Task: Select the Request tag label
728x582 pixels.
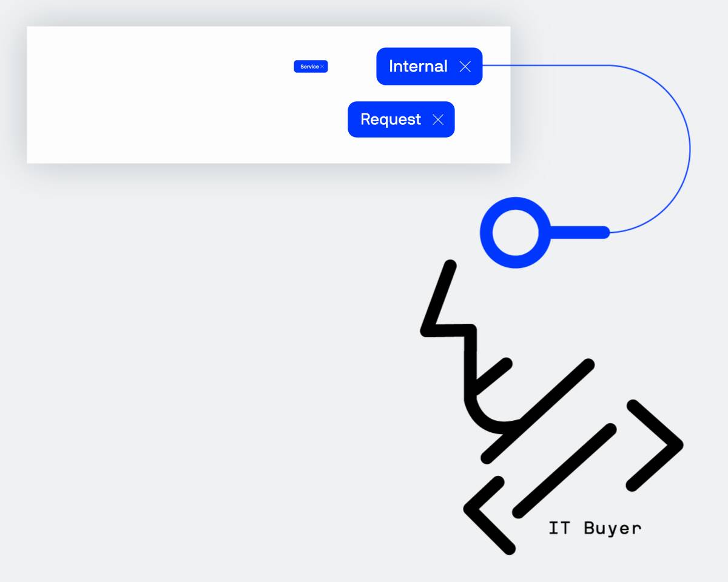Action: pyautogui.click(x=390, y=119)
